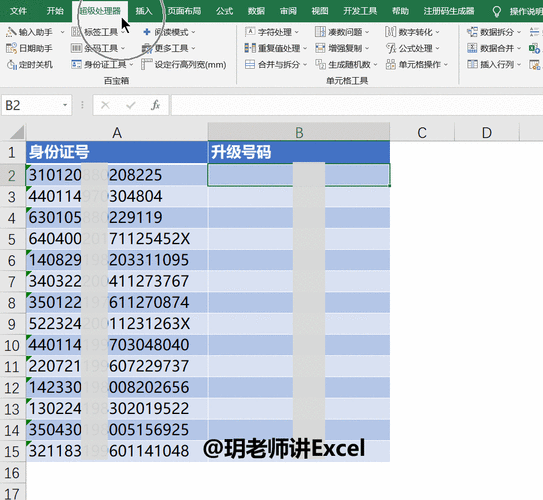The height and width of the screenshot is (500, 543).
Task: Click the ID cell ending 607229737
Action: [x=117, y=366]
